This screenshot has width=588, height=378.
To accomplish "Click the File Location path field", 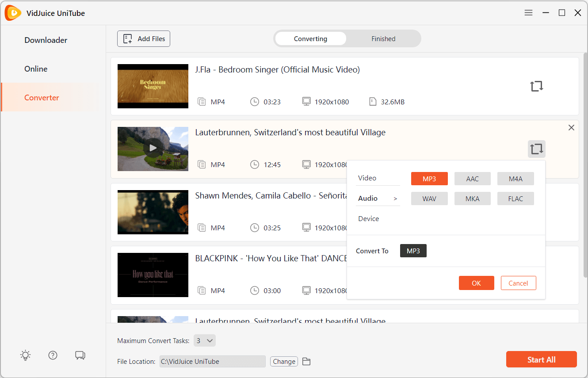I will [x=212, y=362].
